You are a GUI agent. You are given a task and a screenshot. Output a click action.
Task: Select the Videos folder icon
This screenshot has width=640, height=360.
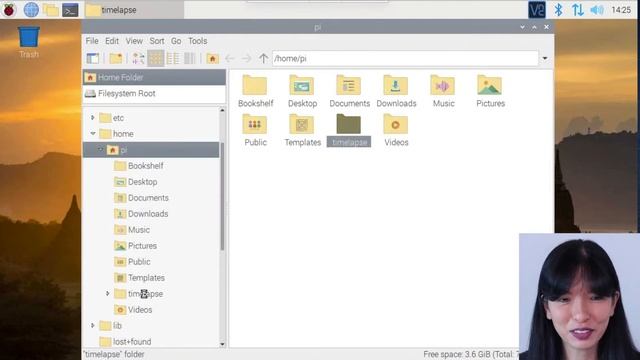click(x=396, y=130)
